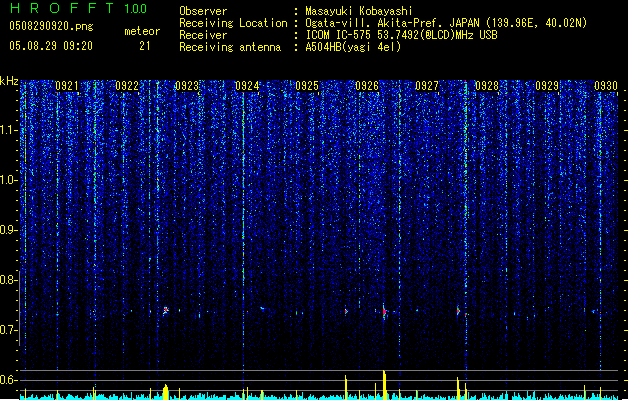The width and height of the screenshot is (629, 400).
Task: Click the 0928 time marker
Action: 487,86
